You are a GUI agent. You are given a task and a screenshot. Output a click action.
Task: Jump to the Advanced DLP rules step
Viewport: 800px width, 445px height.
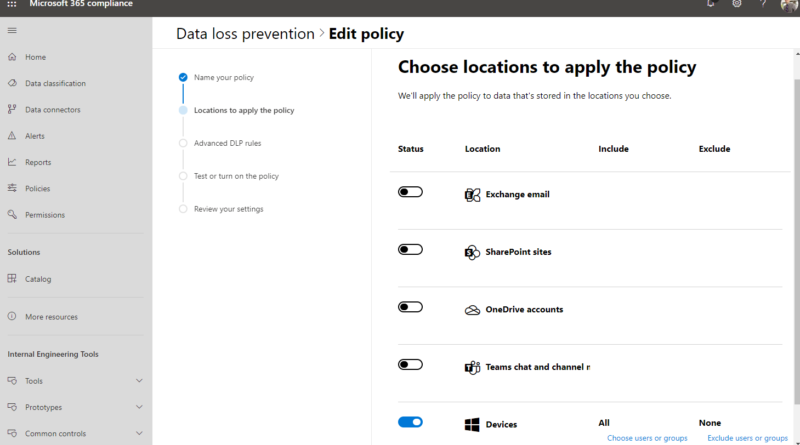[x=228, y=143]
